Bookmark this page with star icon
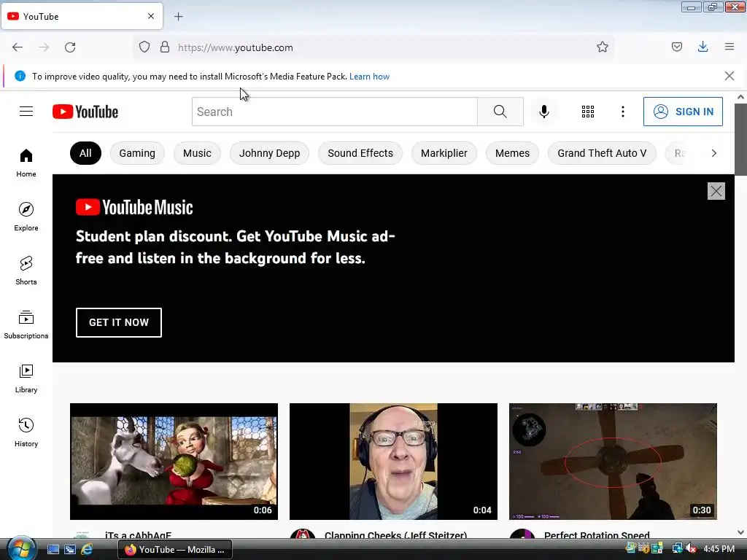This screenshot has height=560, width=747. coord(602,47)
